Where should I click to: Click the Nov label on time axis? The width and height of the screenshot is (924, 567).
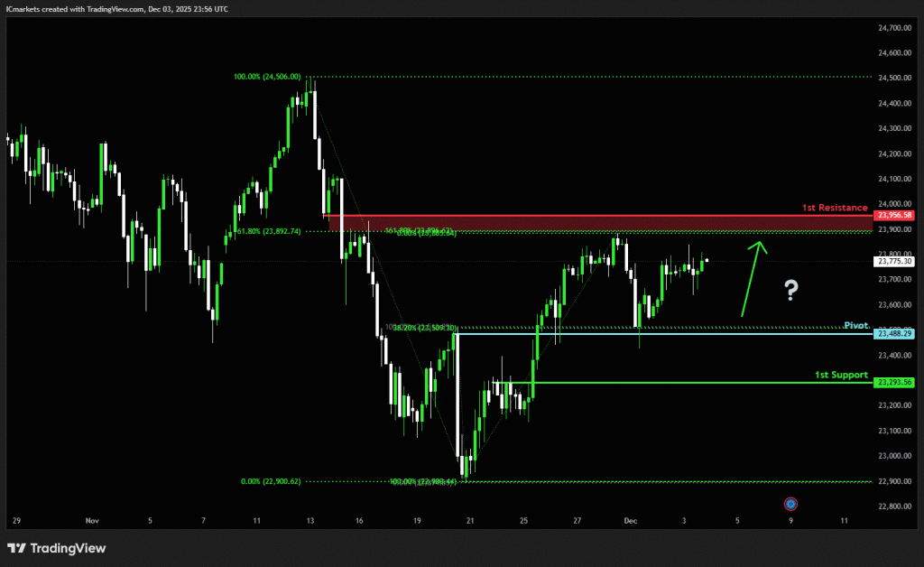click(x=90, y=521)
